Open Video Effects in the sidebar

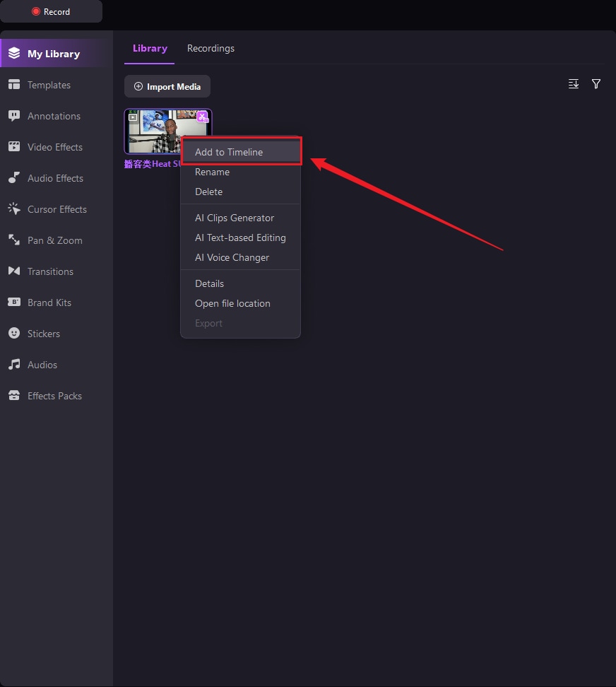56,147
